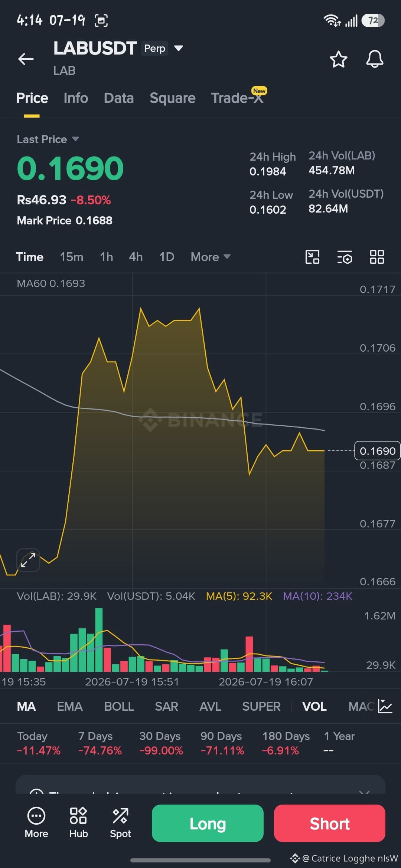Open the chart layout grid icon

coord(377,257)
